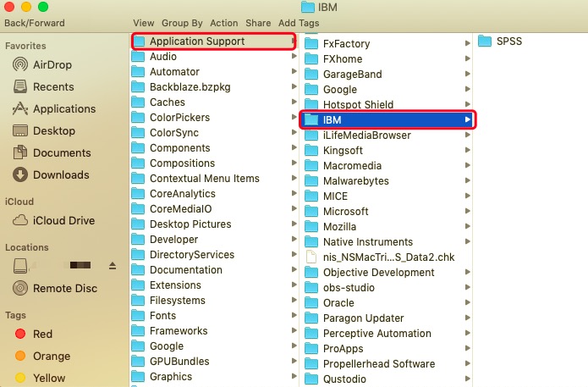Select the Backblaze.bzpkg folder
The width and height of the screenshot is (588, 387).
(214, 87)
